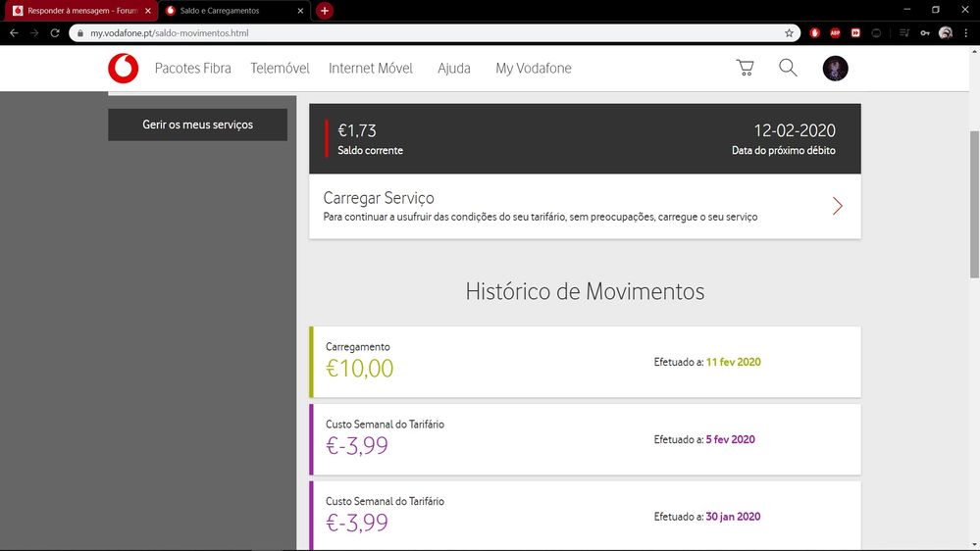Image resolution: width=980 pixels, height=551 pixels.
Task: Click the password key icon
Action: coord(924,32)
